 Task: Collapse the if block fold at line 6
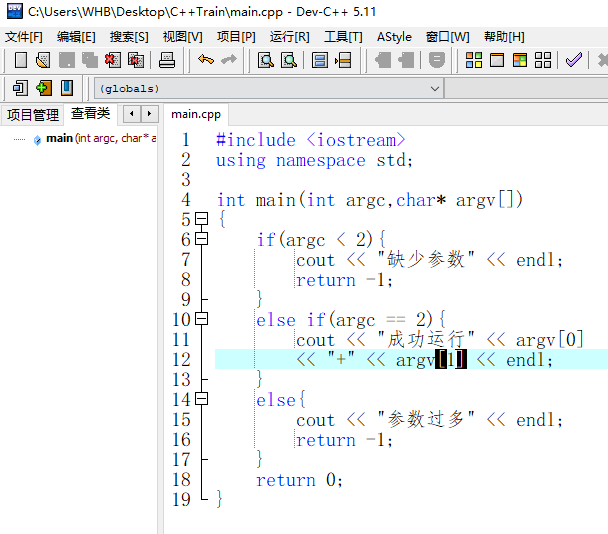tap(201, 238)
